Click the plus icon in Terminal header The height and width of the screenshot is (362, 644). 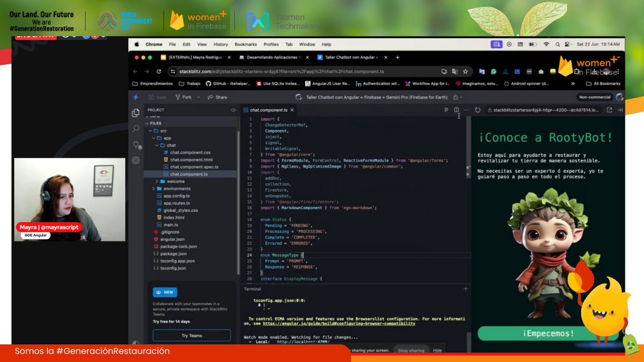tap(465, 289)
